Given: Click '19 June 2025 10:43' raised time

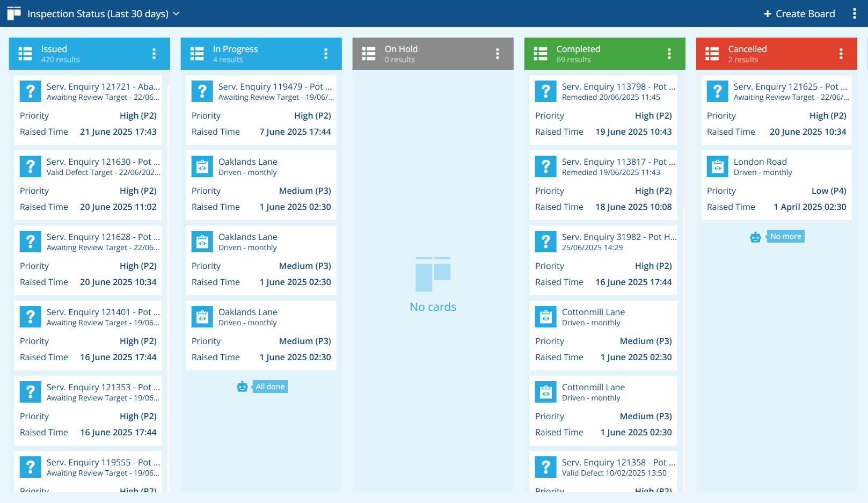Looking at the screenshot, I should click(x=633, y=132).
